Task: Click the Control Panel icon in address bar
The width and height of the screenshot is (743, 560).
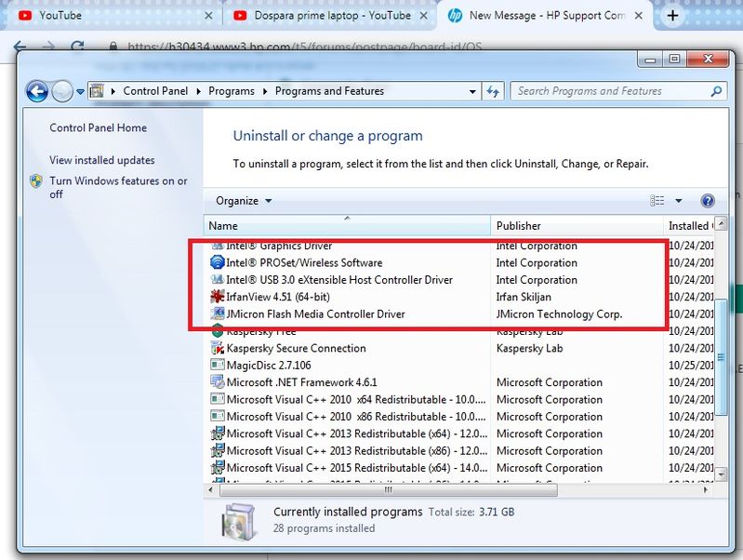Action: click(x=97, y=90)
